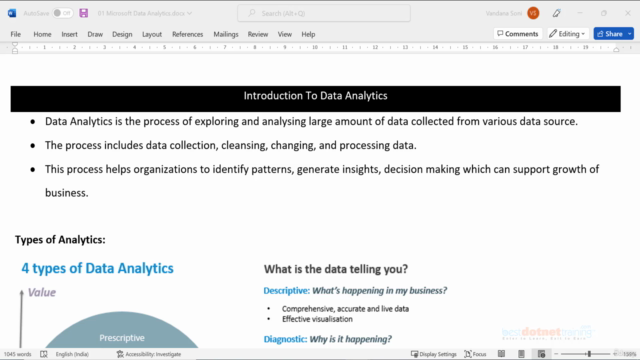Click the proofing check icon in the status bar

[x=44, y=354]
